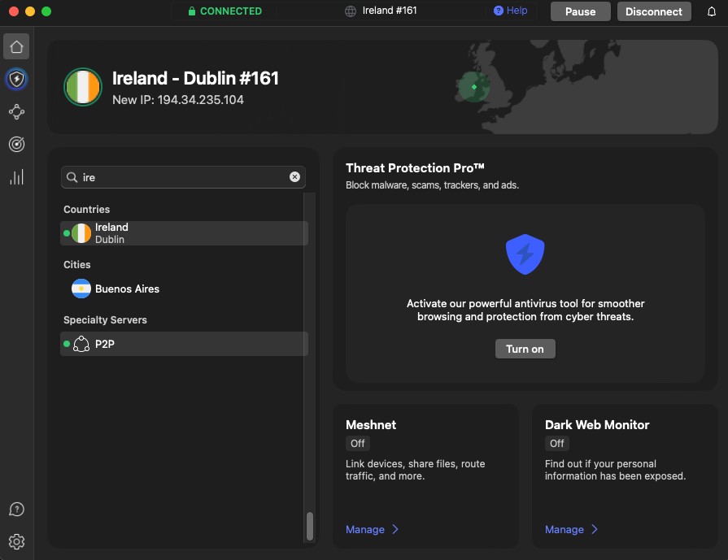This screenshot has width=728, height=560.
Task: Click Threat Protection Pro heading
Action: pyautogui.click(x=415, y=168)
